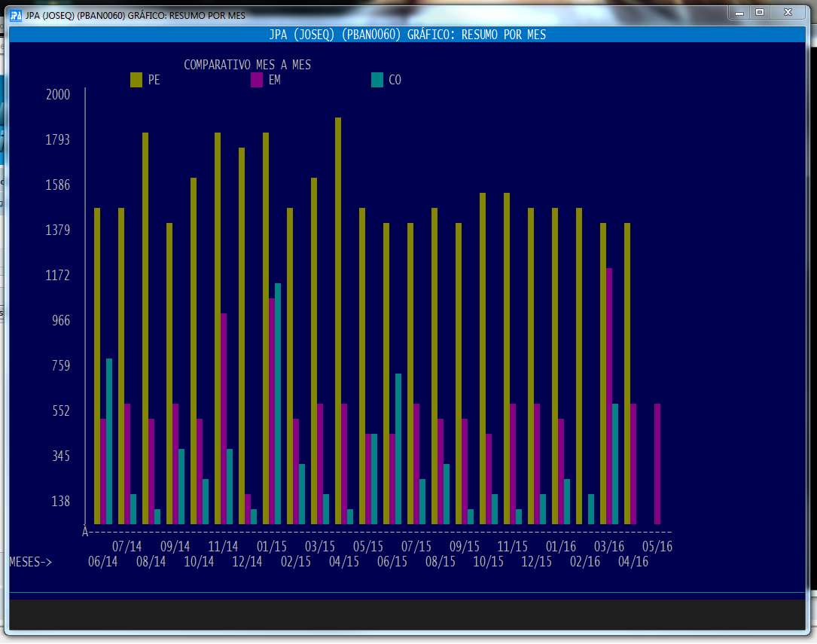Select the COMPARATIVO MES A MES chart title
The width and height of the screenshot is (817, 644).
(x=247, y=65)
